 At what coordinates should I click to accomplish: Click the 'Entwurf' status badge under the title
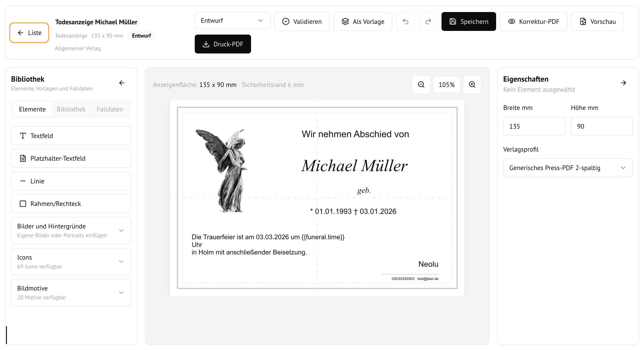click(141, 36)
